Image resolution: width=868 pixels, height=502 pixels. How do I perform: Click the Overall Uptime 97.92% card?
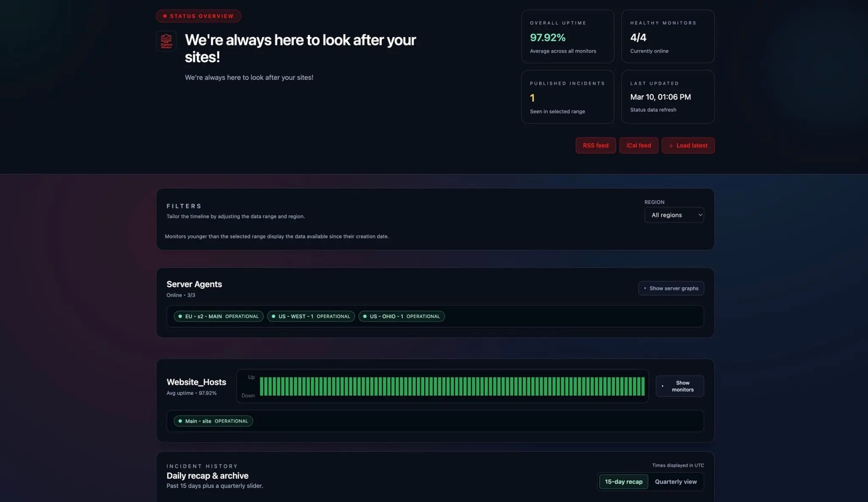point(568,36)
